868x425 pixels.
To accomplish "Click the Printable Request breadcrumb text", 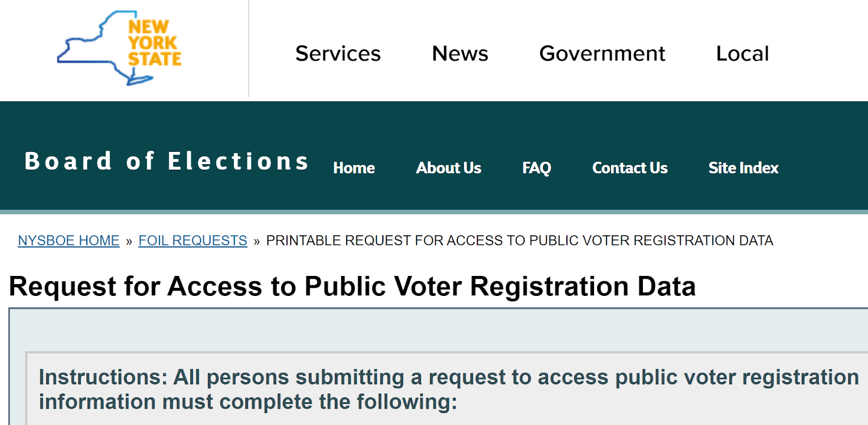I will click(519, 241).
